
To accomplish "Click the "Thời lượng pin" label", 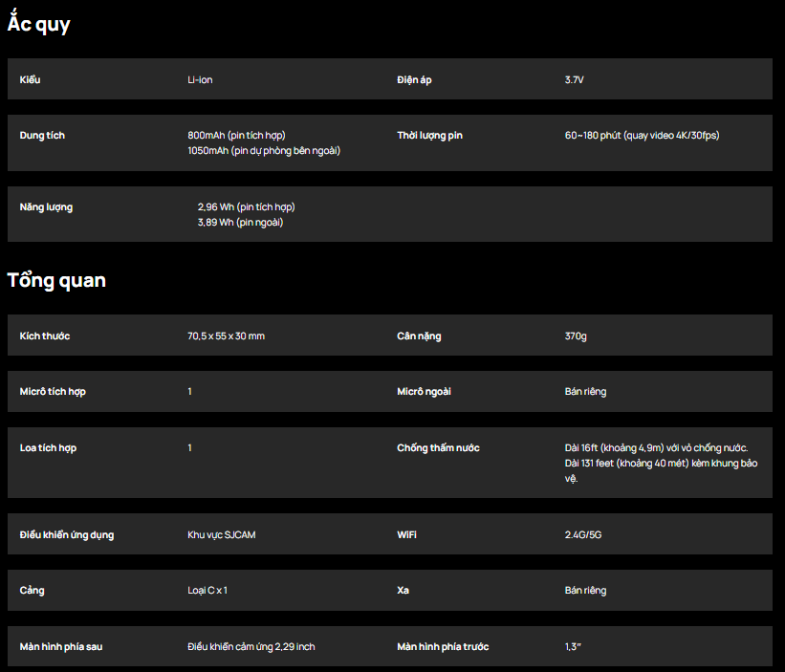I will [x=429, y=135].
